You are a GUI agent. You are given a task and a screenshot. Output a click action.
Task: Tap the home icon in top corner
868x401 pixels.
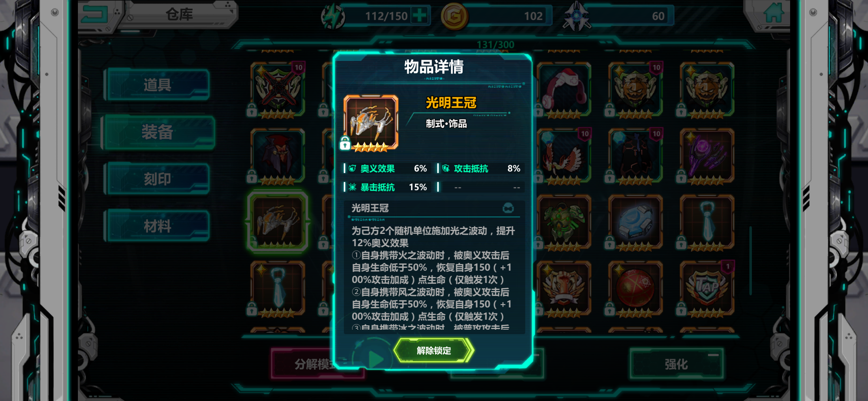[774, 13]
